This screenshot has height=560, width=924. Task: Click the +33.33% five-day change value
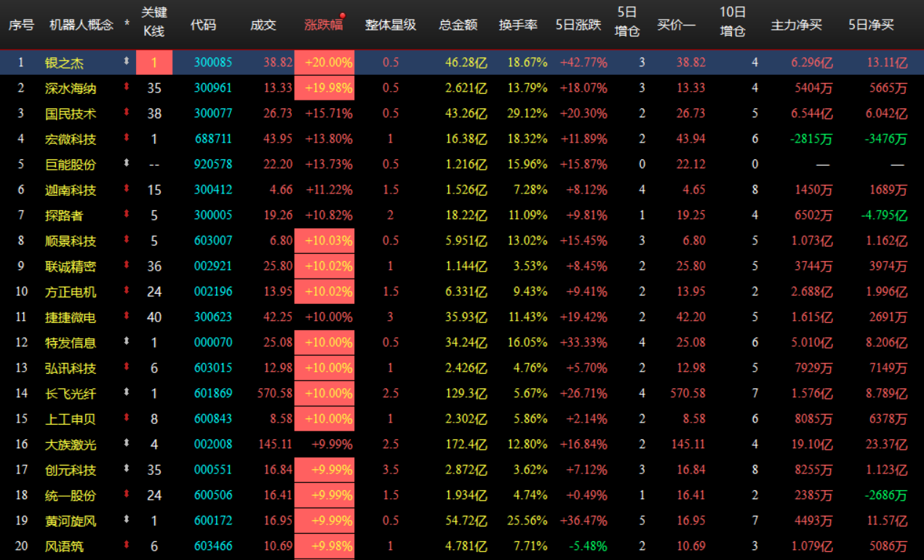click(584, 343)
